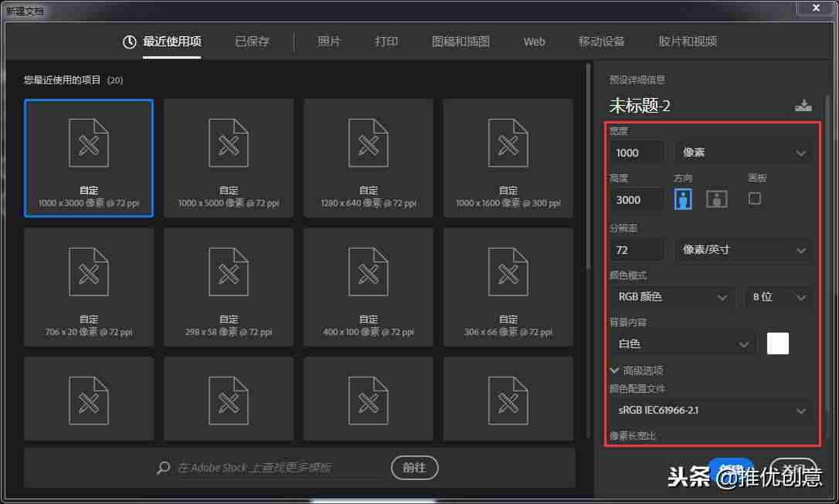Select the 打印 tab
Image resolution: width=839 pixels, height=504 pixels.
386,42
